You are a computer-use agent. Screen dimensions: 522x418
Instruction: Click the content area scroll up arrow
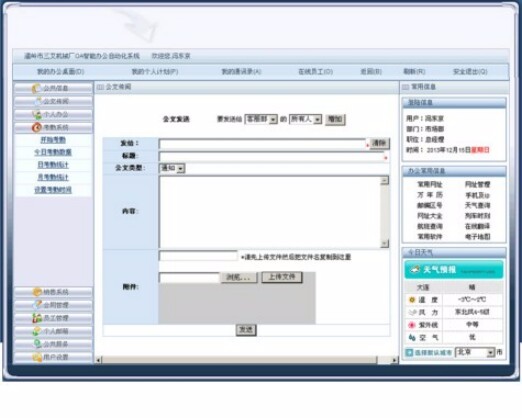(385, 180)
